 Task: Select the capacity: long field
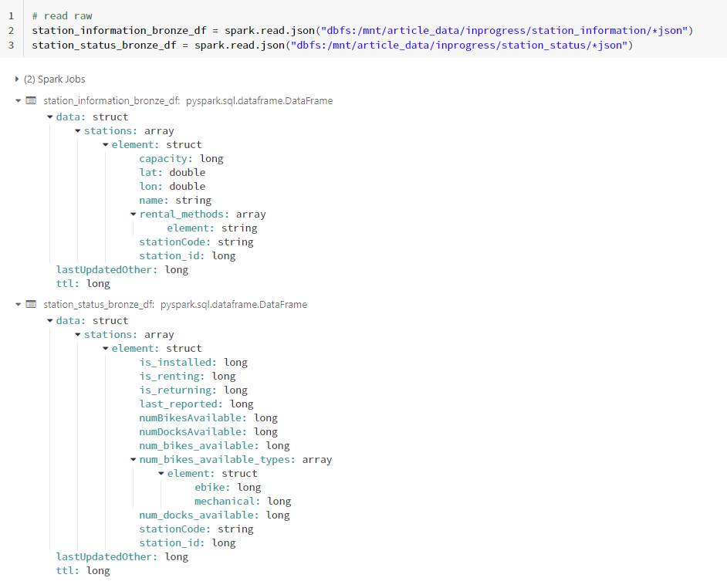[x=181, y=159]
